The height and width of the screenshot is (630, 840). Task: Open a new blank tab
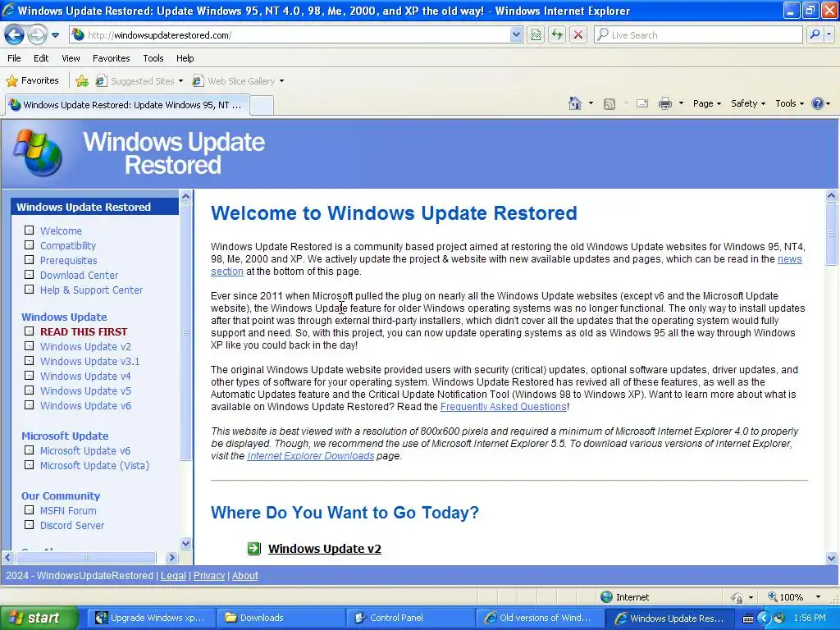262,105
